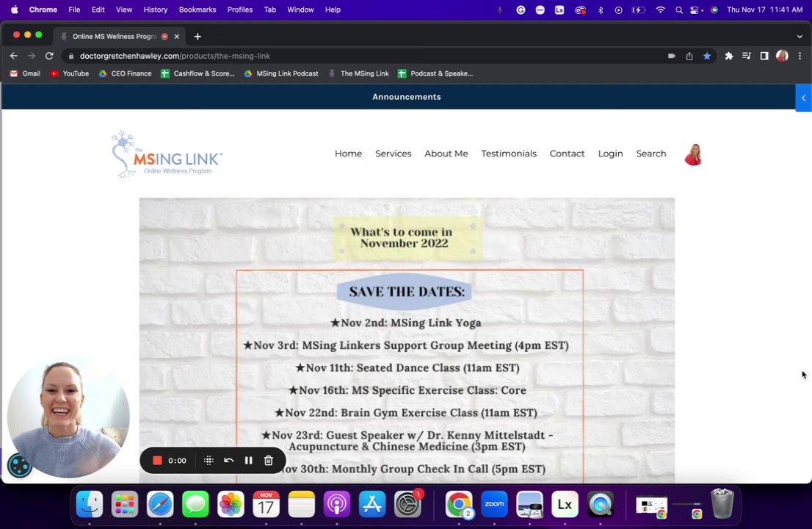Open Podcasts from the dock

pos(336,504)
